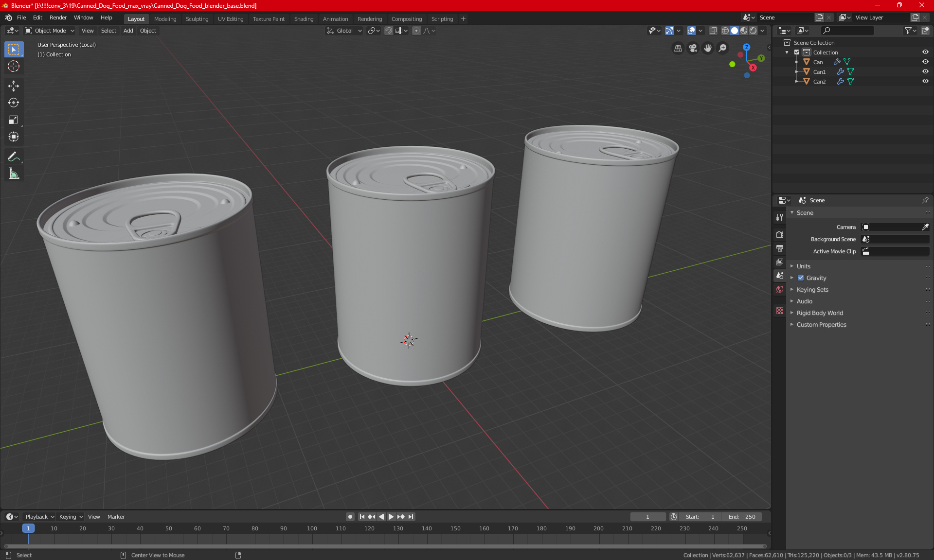The height and width of the screenshot is (560, 934).
Task: Add a new workspace with plus
Action: coord(463,19)
